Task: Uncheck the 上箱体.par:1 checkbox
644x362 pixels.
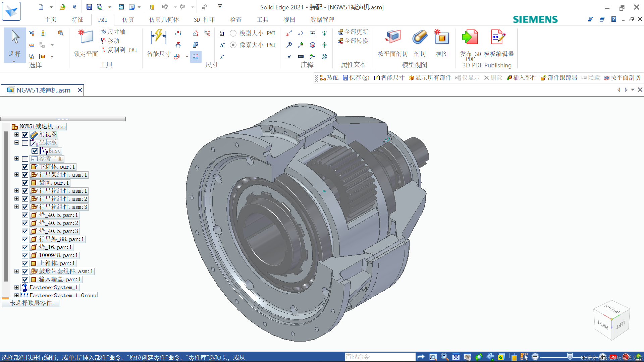Action: [25, 263]
